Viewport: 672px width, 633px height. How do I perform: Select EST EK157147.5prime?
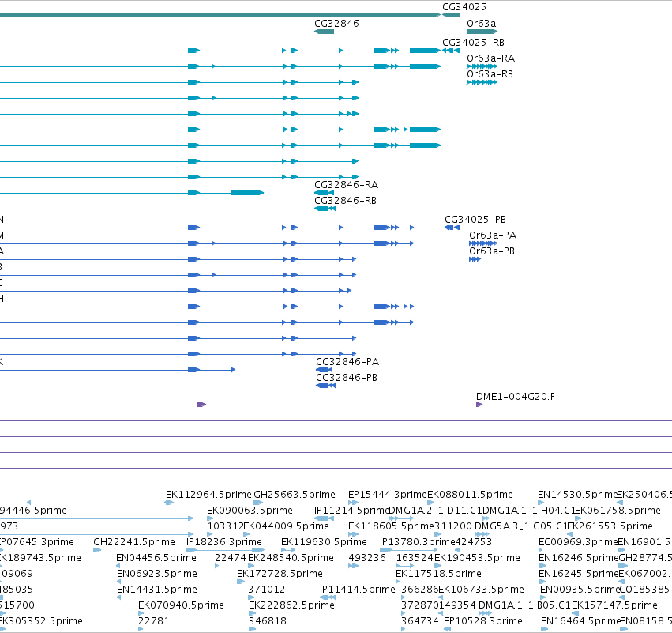coord(614,606)
